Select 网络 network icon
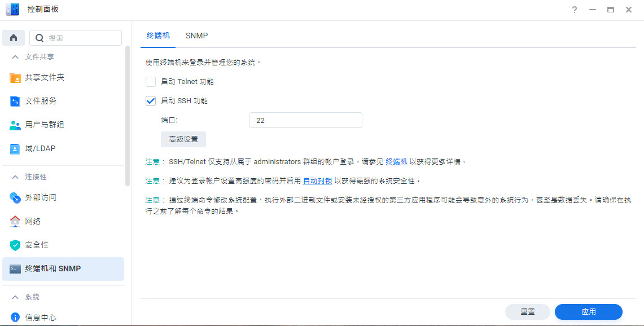Image resolution: width=644 pixels, height=326 pixels. pyautogui.click(x=15, y=222)
